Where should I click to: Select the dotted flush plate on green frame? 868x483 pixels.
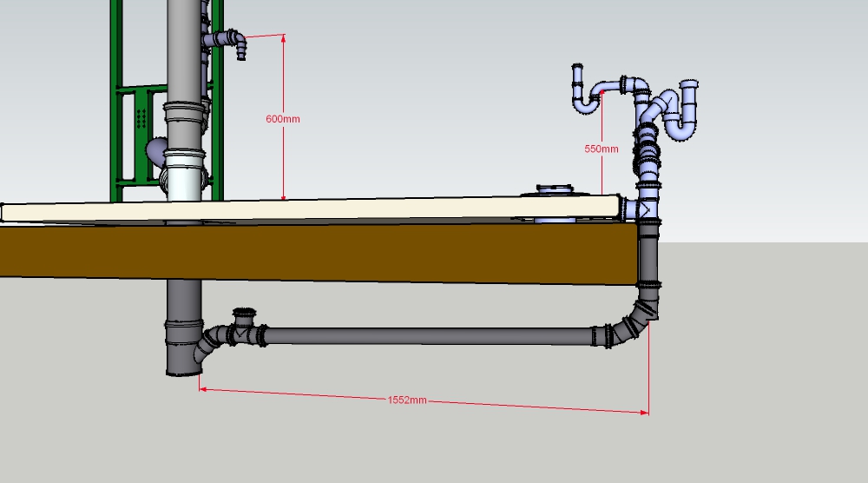coord(141,118)
